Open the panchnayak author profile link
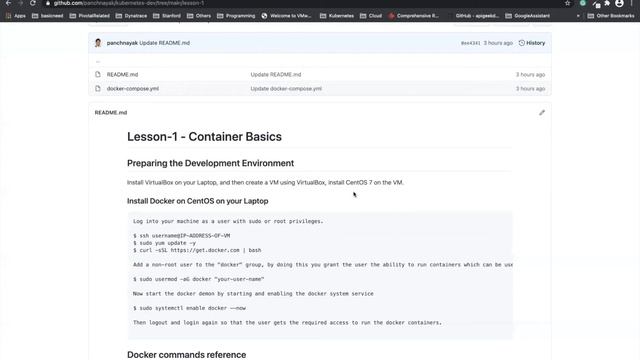This screenshot has height=360, width=640. (122, 43)
